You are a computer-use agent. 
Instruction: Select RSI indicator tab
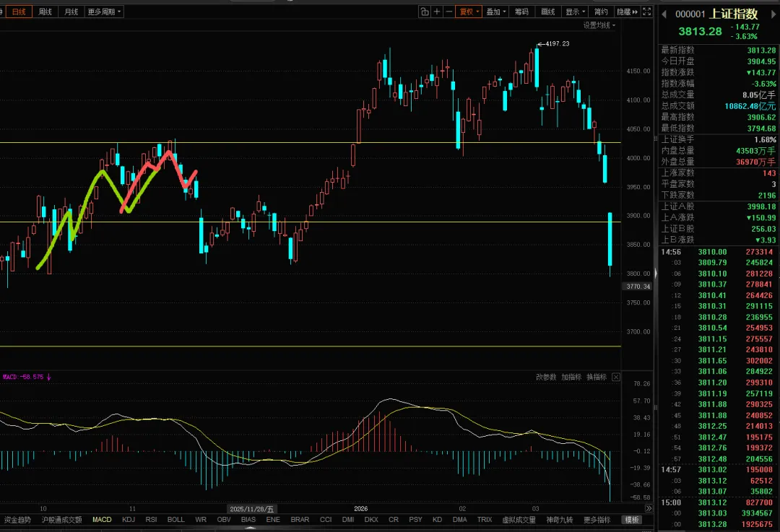[151, 520]
